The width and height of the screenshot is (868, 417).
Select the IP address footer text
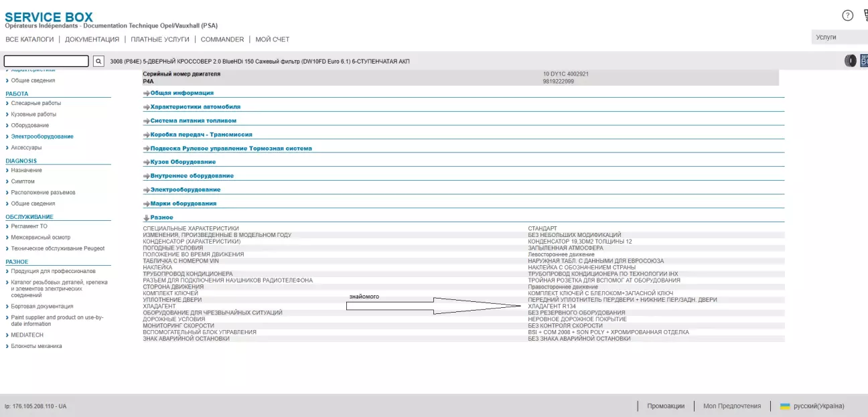(x=35, y=406)
